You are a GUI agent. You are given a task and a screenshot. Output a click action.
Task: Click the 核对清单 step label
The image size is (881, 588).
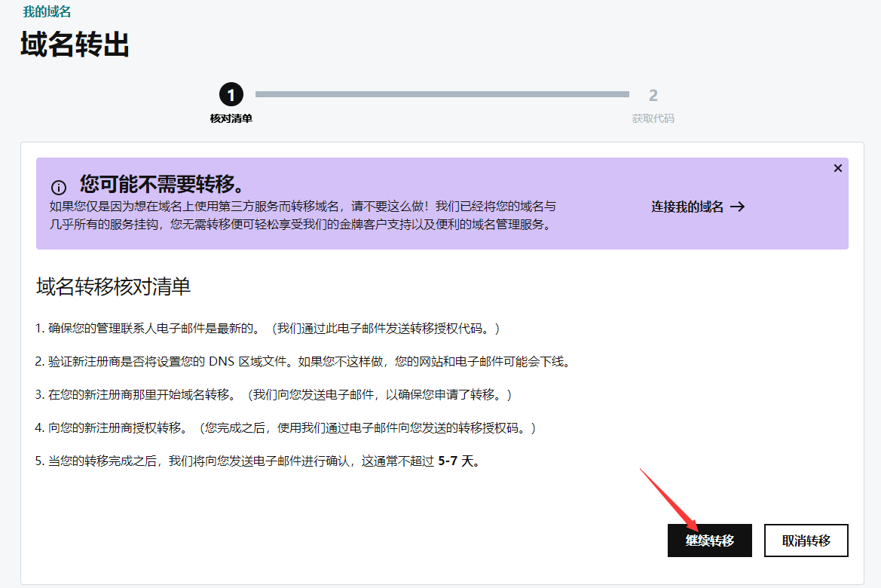click(x=231, y=118)
